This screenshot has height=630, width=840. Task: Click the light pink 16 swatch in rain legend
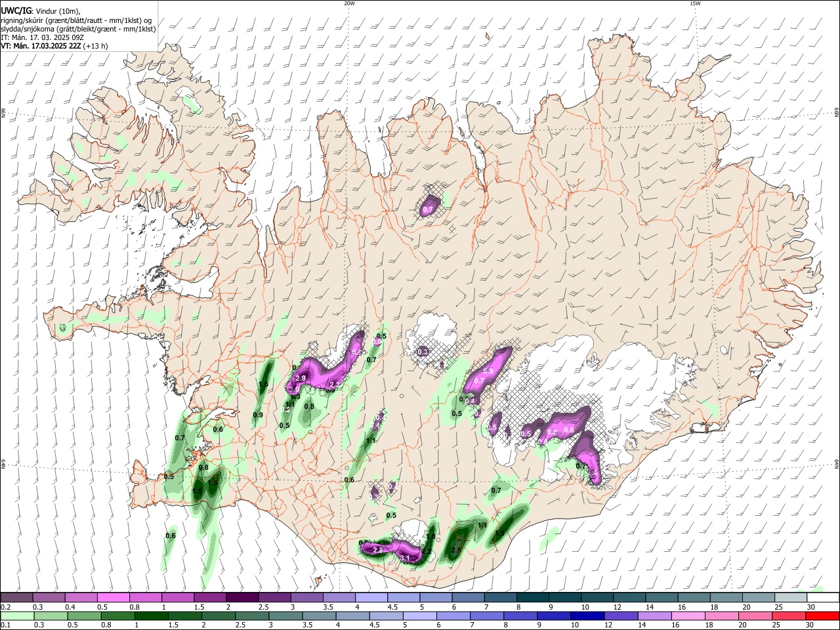(x=688, y=616)
